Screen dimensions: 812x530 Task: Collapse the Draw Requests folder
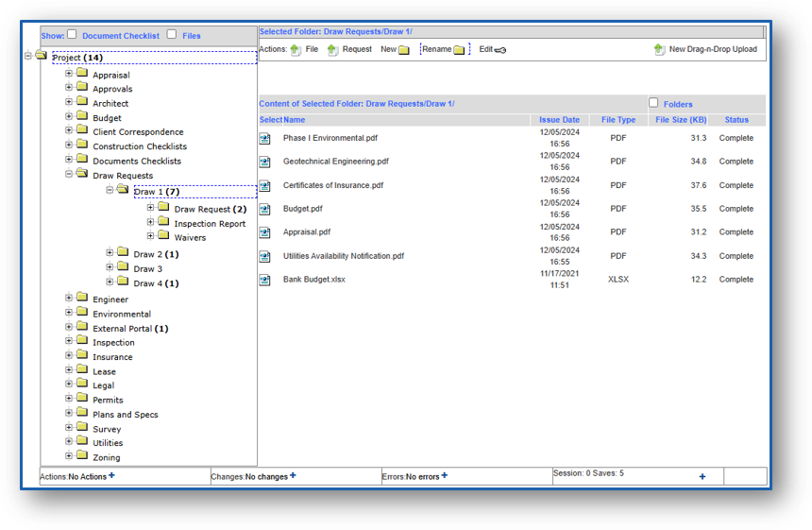coord(69,174)
